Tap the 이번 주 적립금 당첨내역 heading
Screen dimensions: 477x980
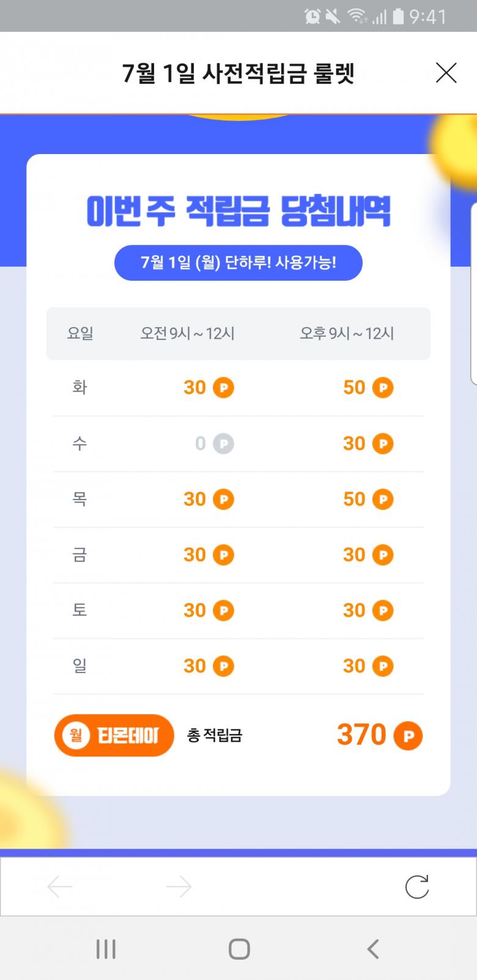click(x=239, y=211)
